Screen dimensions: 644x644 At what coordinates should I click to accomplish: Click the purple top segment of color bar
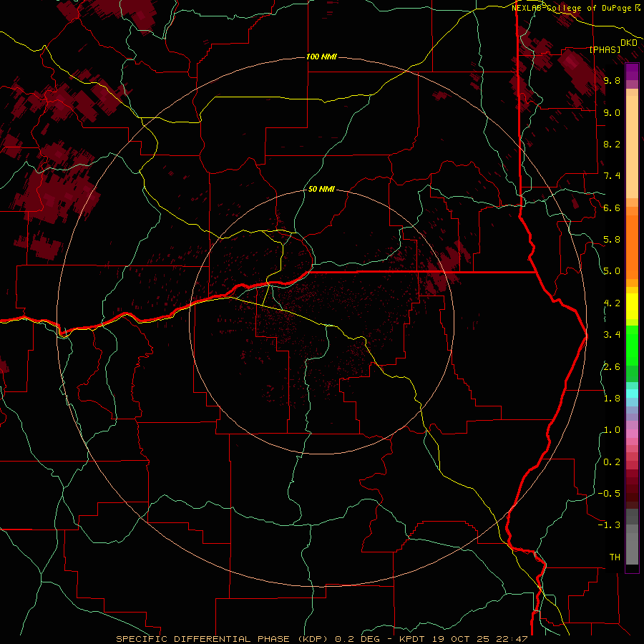coord(632,72)
